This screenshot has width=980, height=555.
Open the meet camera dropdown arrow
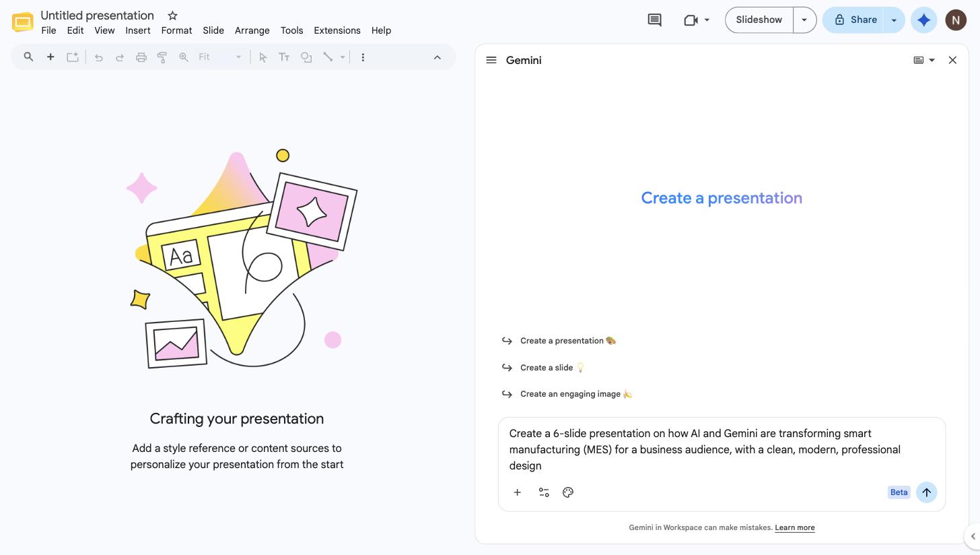[707, 20]
